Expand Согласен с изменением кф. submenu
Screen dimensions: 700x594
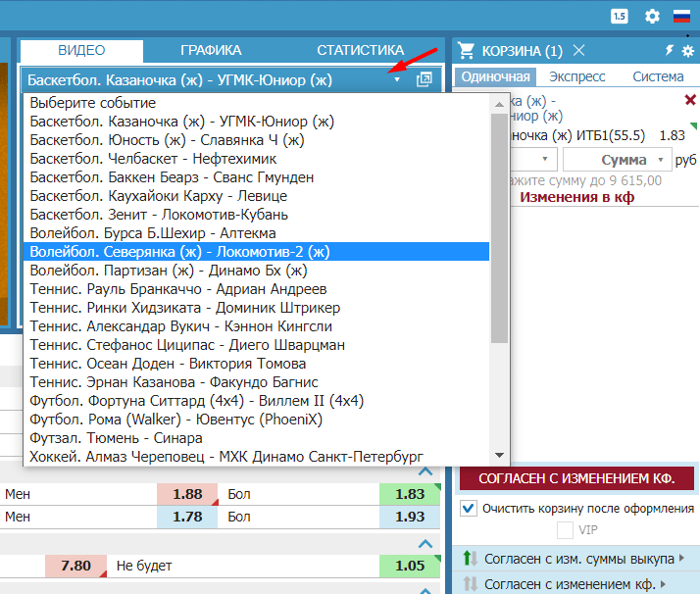[x=663, y=584]
